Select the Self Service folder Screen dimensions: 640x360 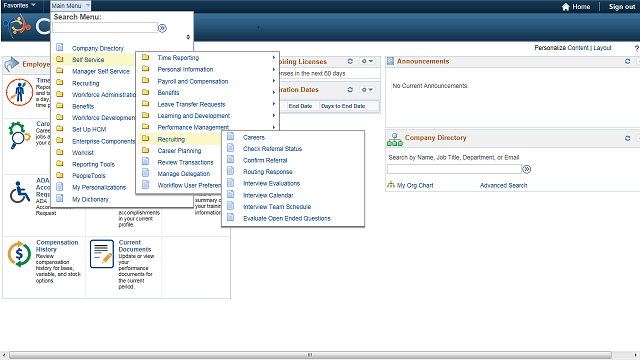88,60
